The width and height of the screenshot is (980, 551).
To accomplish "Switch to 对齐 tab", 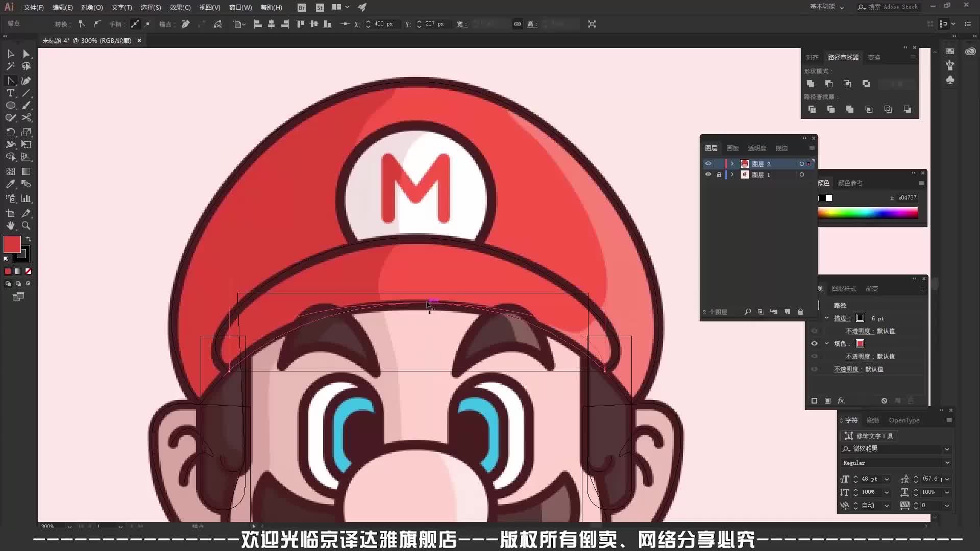I will (812, 58).
